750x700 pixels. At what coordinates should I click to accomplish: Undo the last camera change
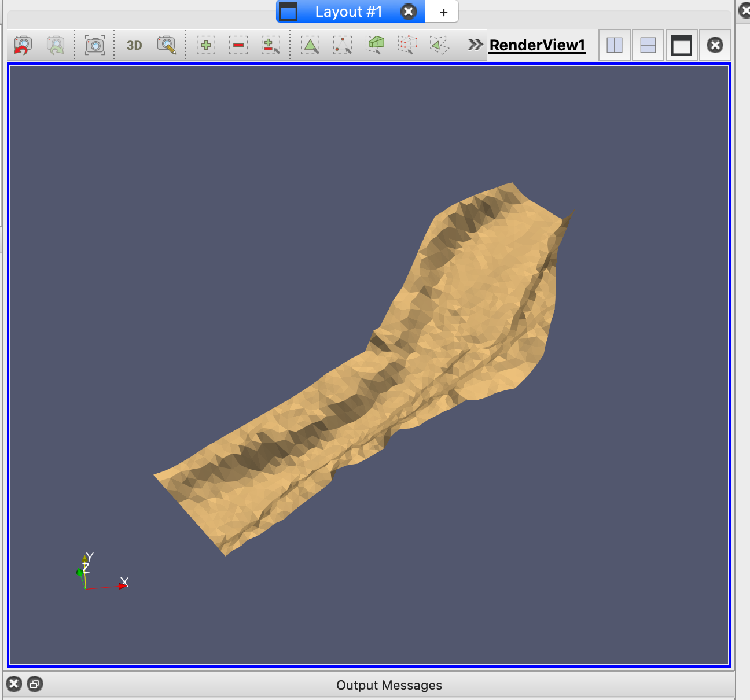tap(23, 45)
